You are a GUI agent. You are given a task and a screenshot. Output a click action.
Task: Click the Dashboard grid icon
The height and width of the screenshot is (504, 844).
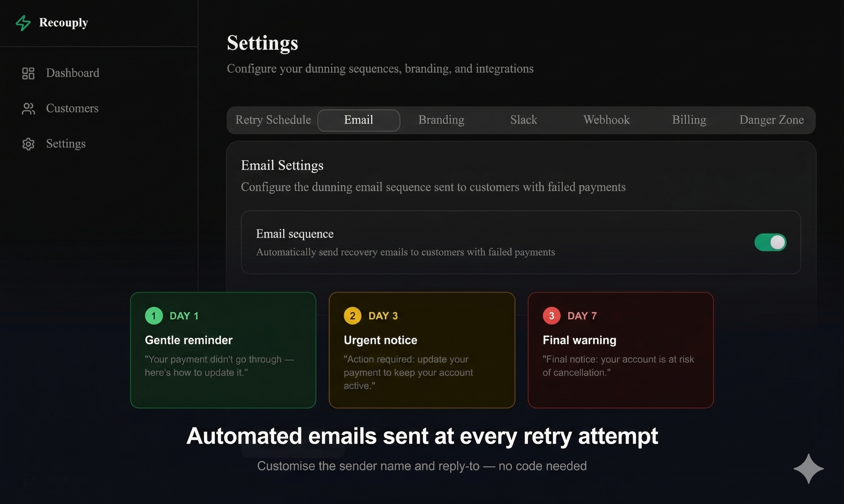(28, 73)
